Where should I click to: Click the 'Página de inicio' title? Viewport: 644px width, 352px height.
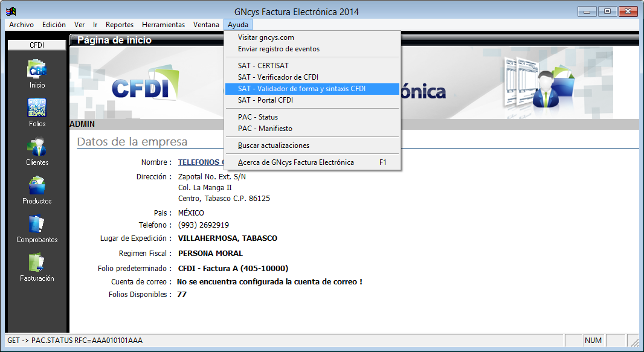tap(114, 40)
